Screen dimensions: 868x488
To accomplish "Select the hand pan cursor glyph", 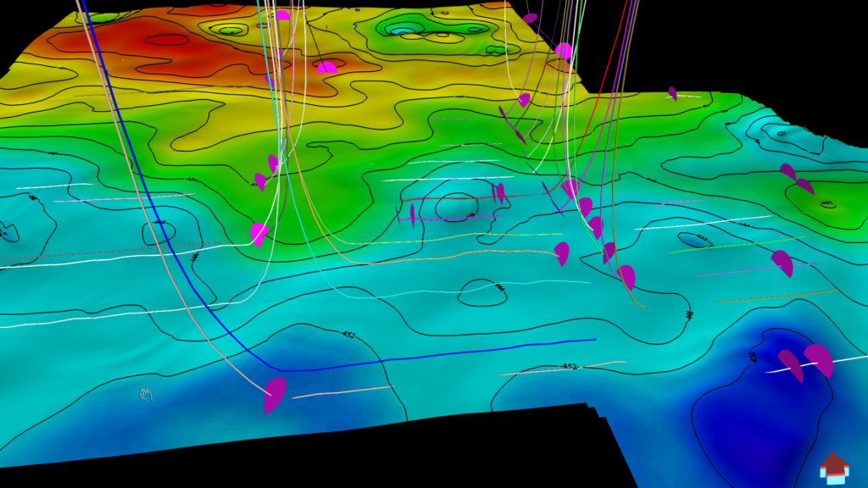I will (146, 394).
